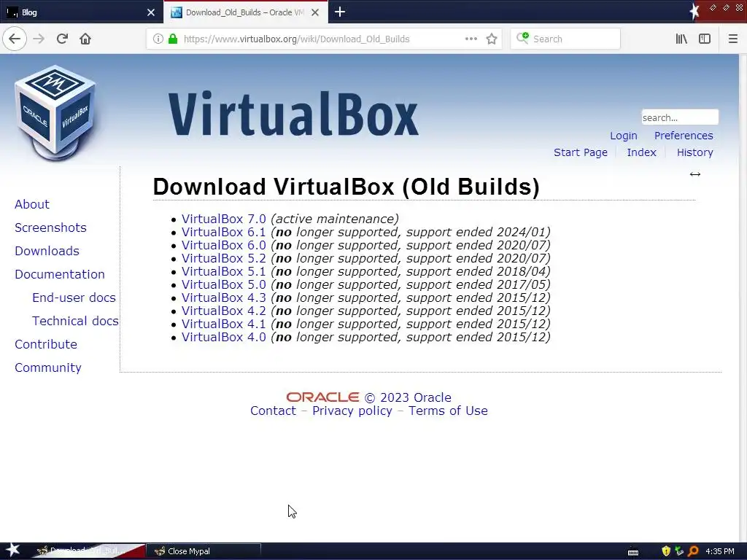This screenshot has height=560, width=747.
Task: Open the Library button in toolbar
Action: pos(681,39)
